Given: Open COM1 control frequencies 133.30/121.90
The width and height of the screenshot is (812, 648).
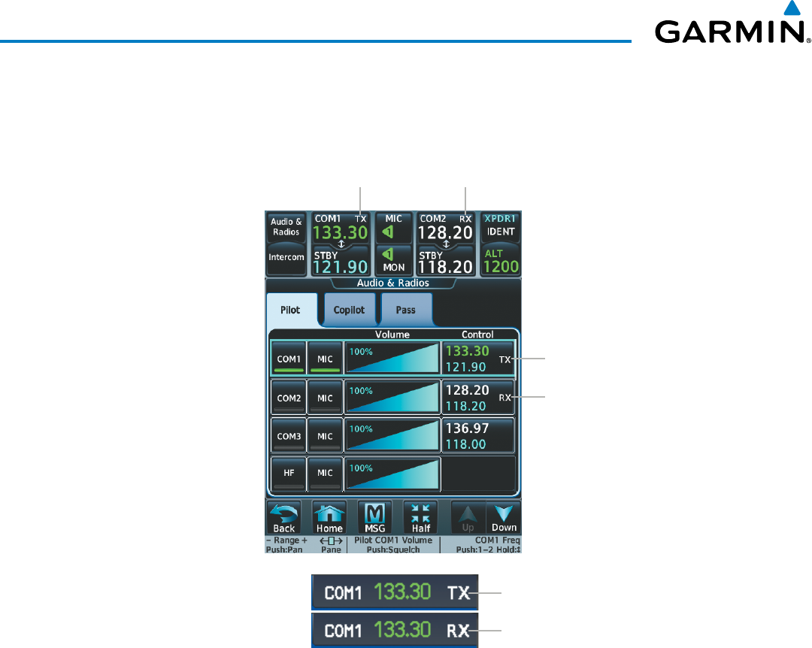Looking at the screenshot, I should click(478, 359).
